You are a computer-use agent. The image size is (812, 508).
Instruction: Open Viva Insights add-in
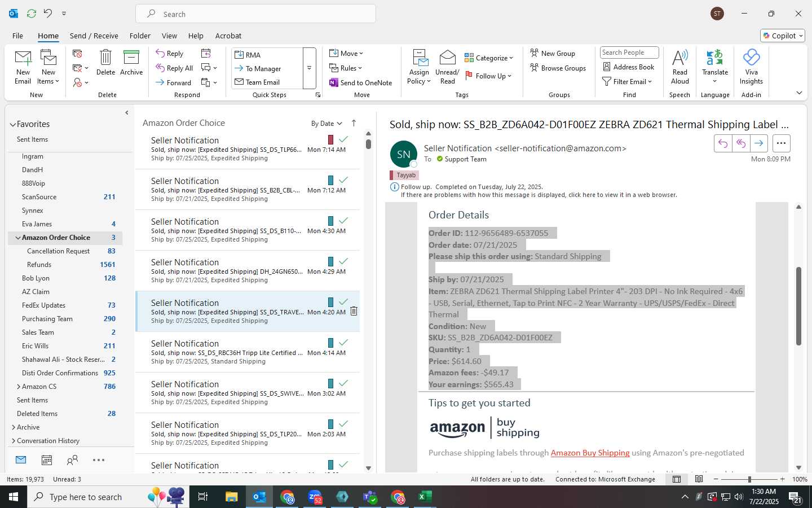tap(751, 67)
